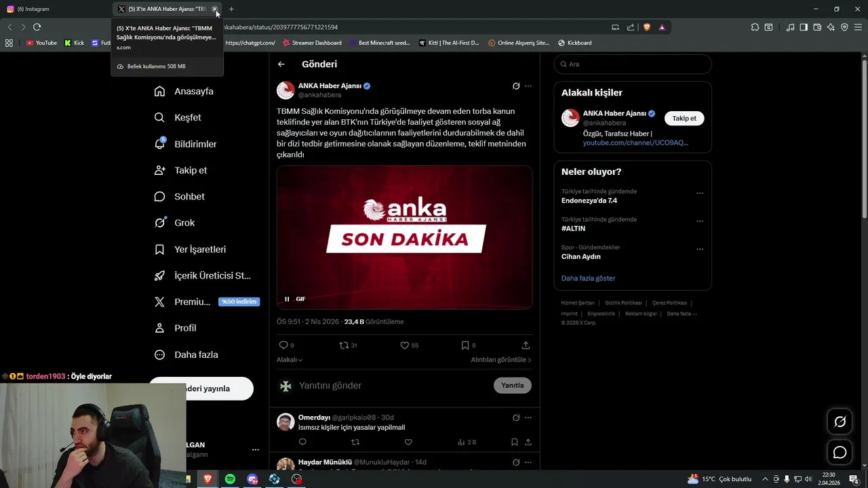Open Streamer Dashboard bookmark
The height and width of the screenshot is (488, 868).
tap(312, 43)
